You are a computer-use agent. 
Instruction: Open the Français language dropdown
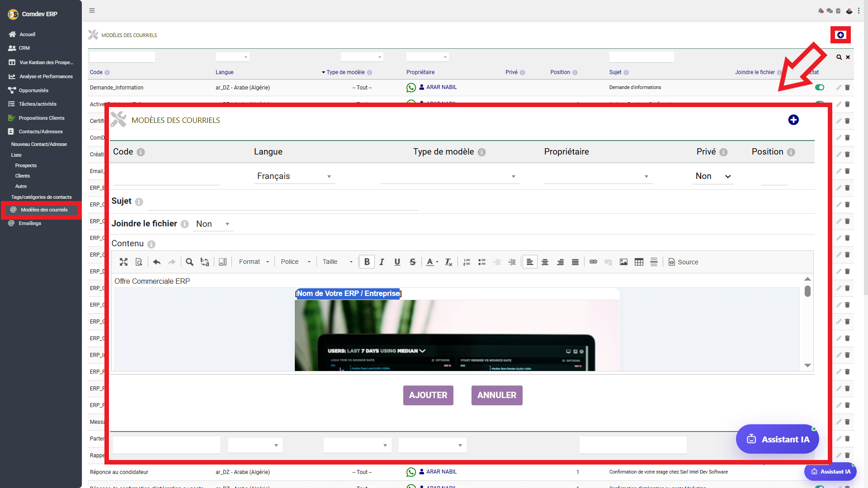pyautogui.click(x=294, y=176)
